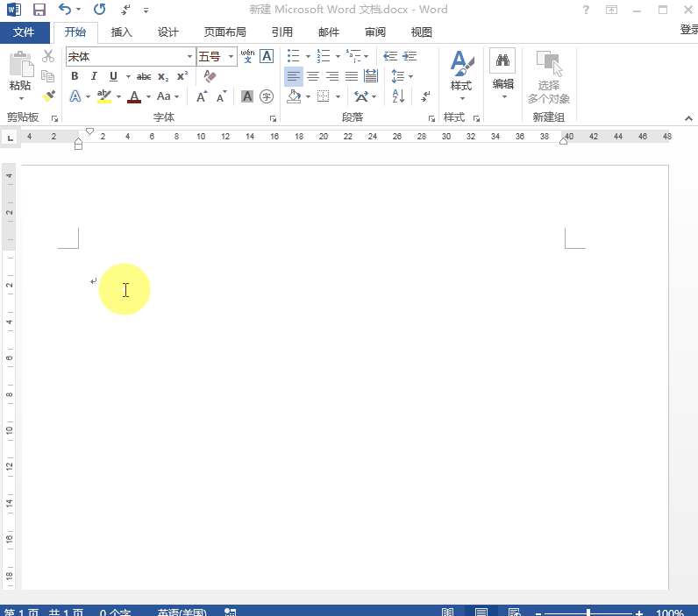Click the red font color swatch
698x616 pixels.
[x=134, y=96]
